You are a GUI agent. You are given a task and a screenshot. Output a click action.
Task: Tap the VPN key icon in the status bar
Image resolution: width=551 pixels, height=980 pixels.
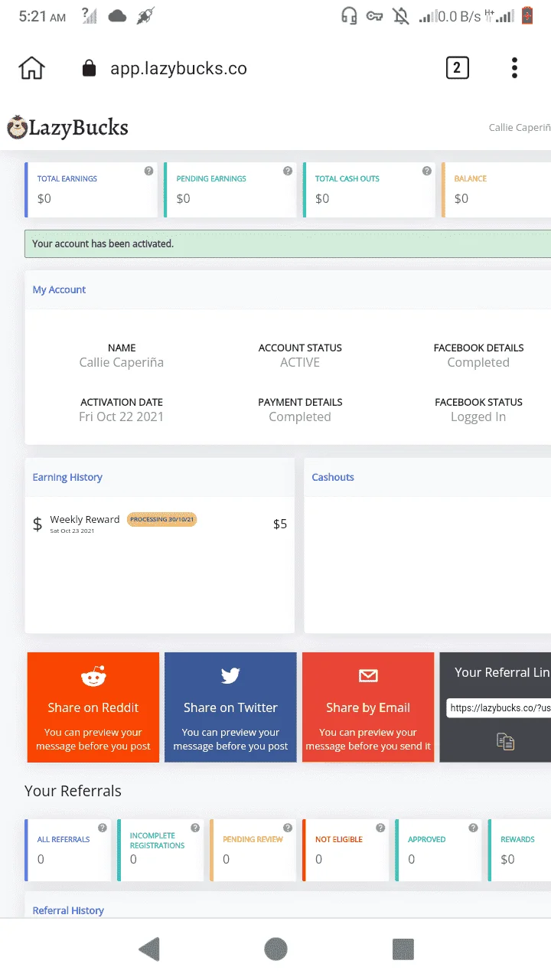[x=374, y=15]
